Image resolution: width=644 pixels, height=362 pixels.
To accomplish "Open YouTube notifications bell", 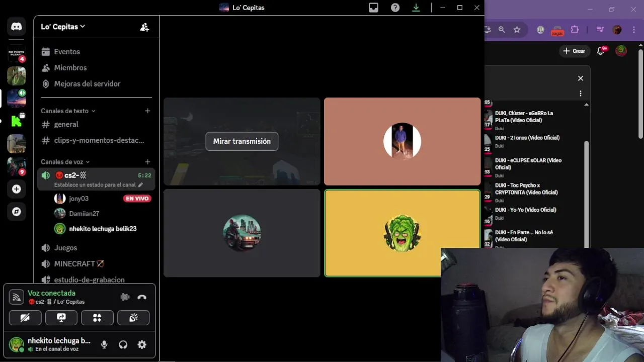I will 601,51.
